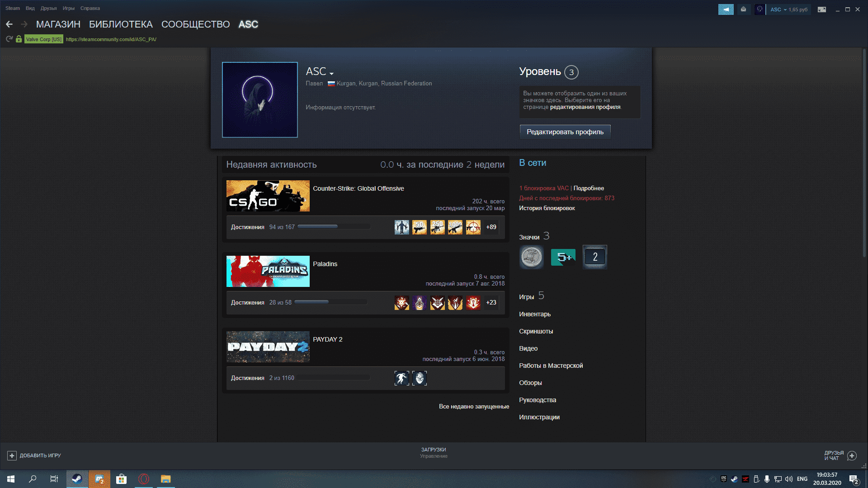Click the green padlock security icon

[19, 39]
